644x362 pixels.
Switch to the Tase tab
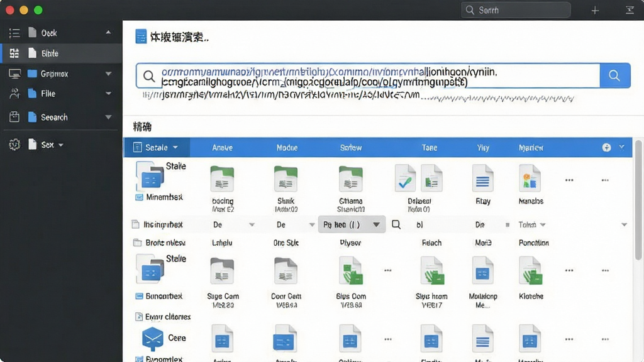(x=429, y=148)
